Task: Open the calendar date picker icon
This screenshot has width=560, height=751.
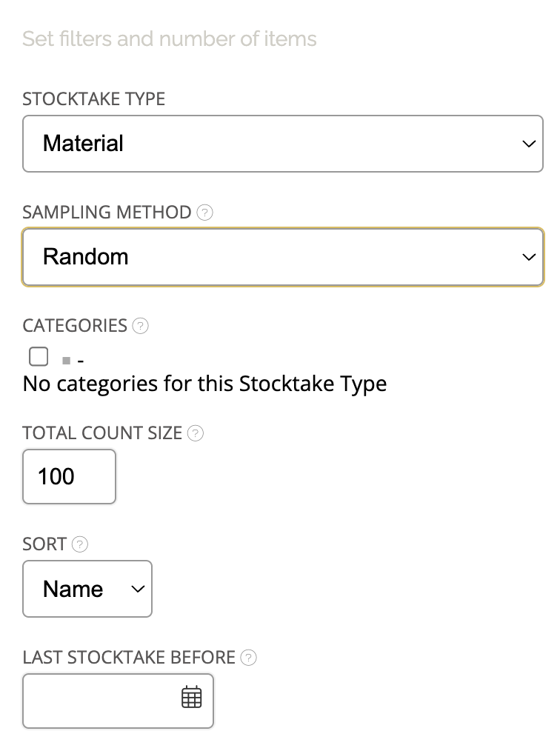Action: pyautogui.click(x=192, y=698)
